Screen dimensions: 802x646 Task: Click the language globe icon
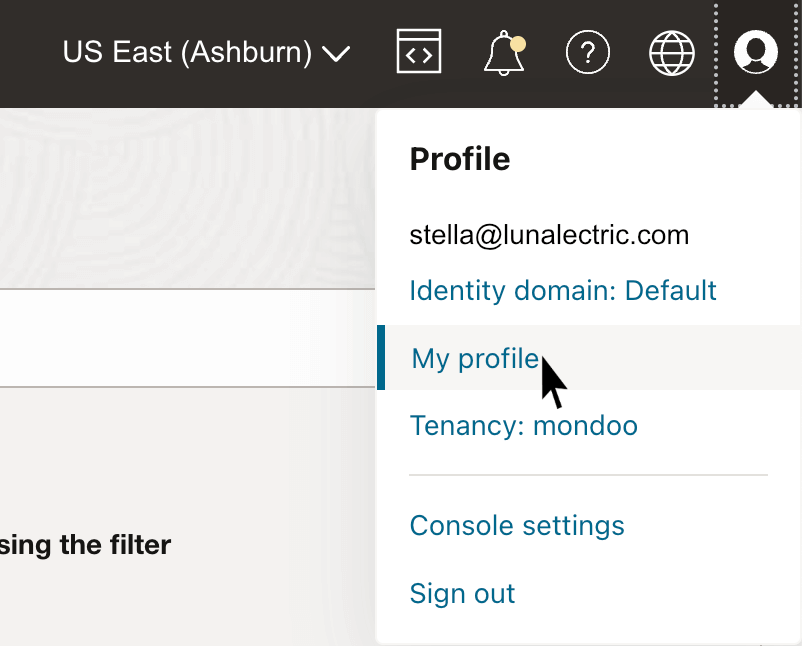pyautogui.click(x=671, y=52)
